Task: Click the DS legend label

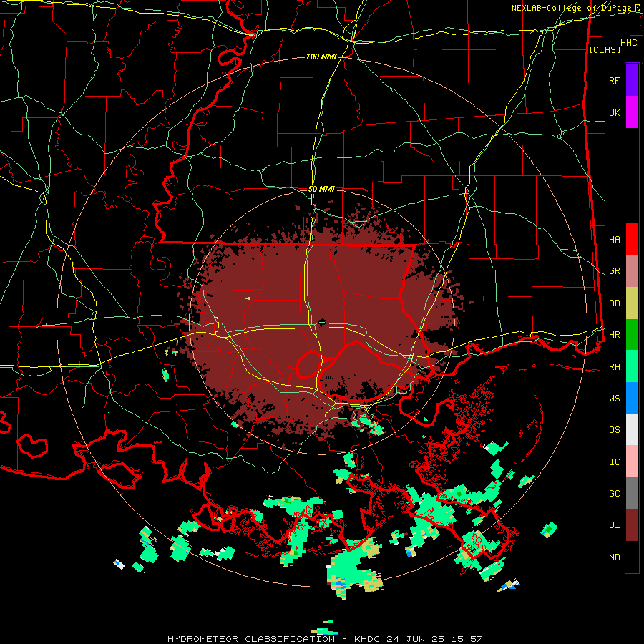Action: click(614, 430)
